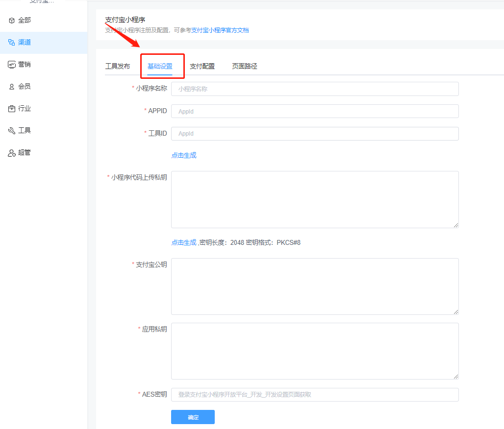Screen dimensions: 504x429
Task: Focus the 小程序名称 input field
Action: tap(315, 89)
